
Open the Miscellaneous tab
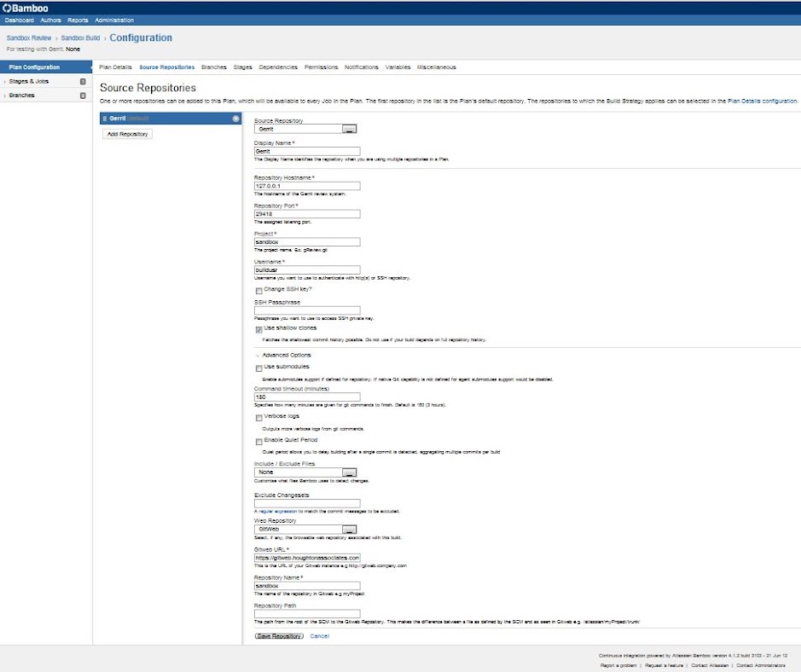pyautogui.click(x=436, y=67)
